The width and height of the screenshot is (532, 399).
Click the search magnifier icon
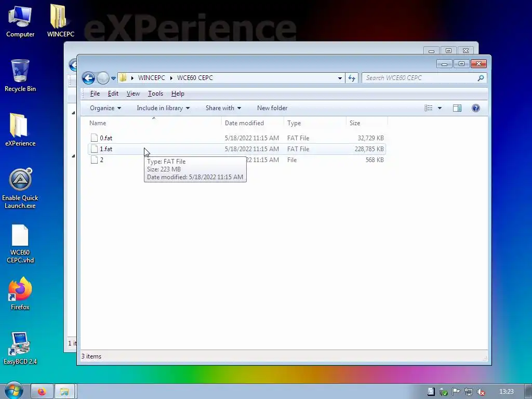(x=481, y=78)
